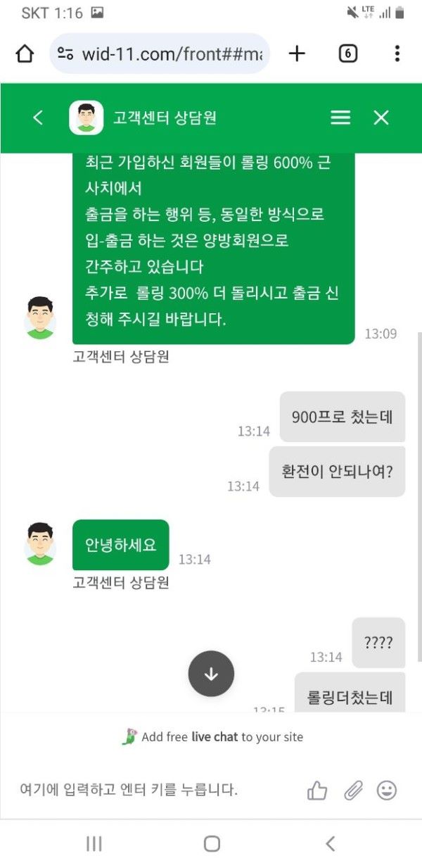Open the hamburger menu in the chat header
Screen dimensions: 422x868
[x=340, y=118]
